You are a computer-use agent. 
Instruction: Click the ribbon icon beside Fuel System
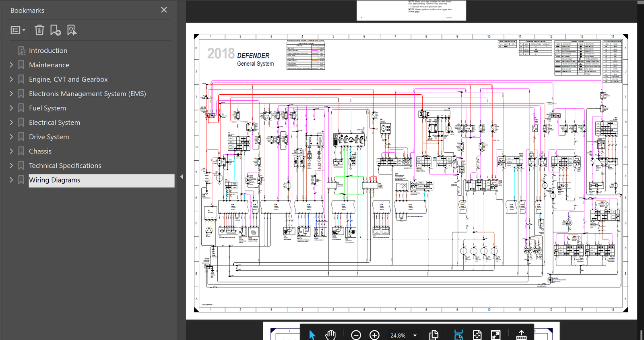click(21, 108)
